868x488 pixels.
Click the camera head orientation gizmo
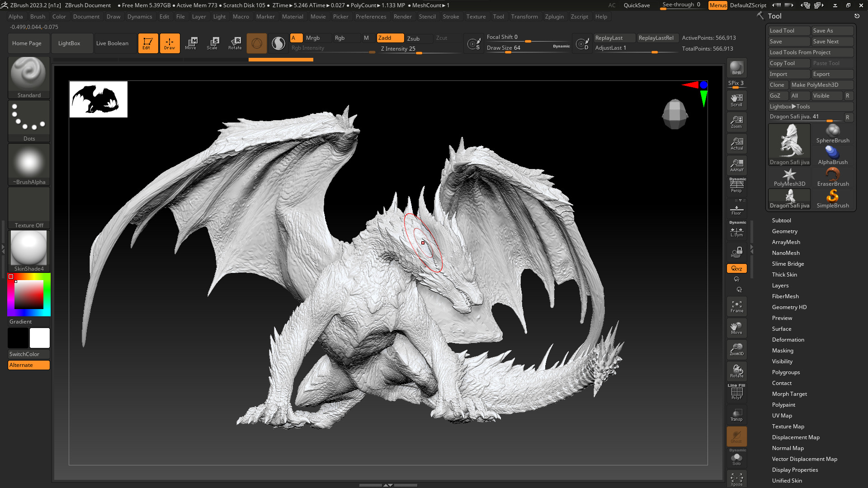[675, 114]
